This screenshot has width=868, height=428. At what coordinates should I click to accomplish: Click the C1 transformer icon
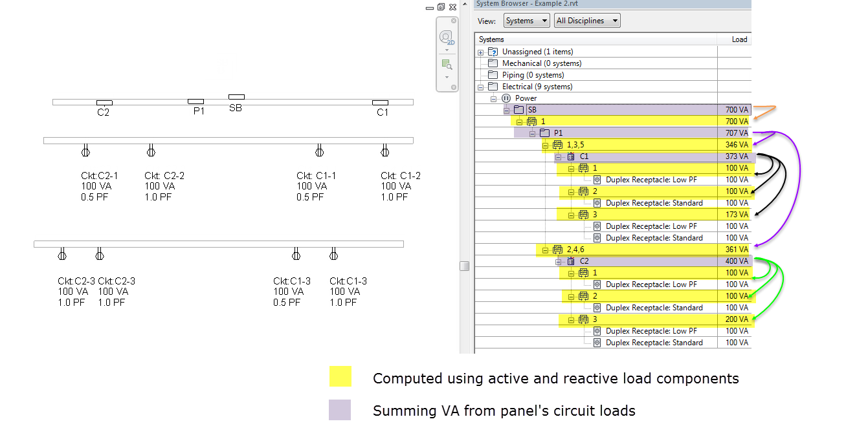pos(571,156)
